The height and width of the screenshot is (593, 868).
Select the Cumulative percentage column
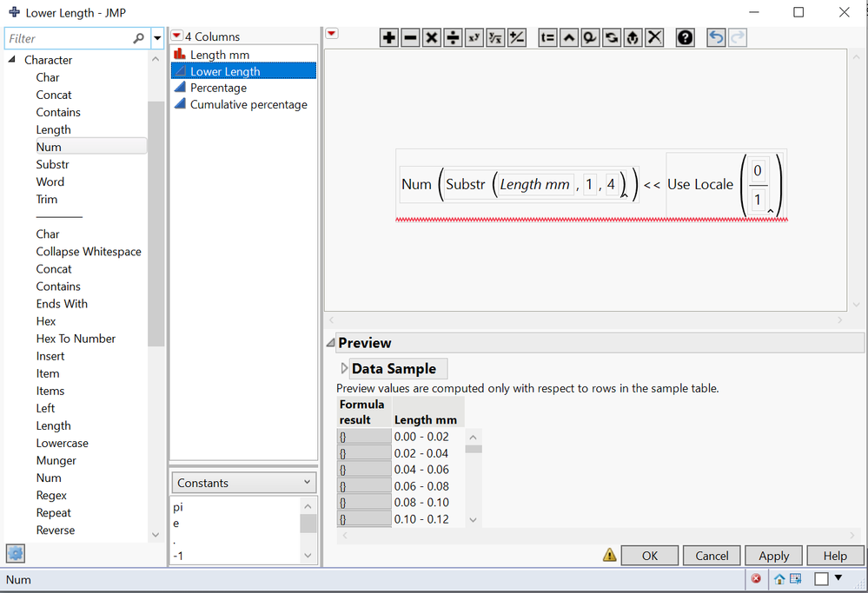point(243,104)
